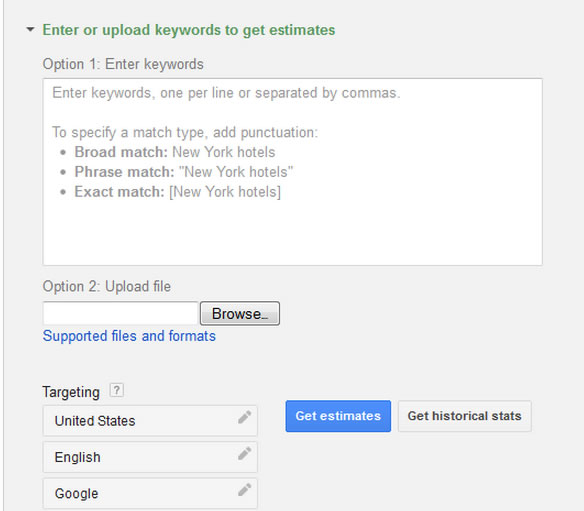Click the Targeting section label
This screenshot has width=584, height=511.
coord(71,392)
